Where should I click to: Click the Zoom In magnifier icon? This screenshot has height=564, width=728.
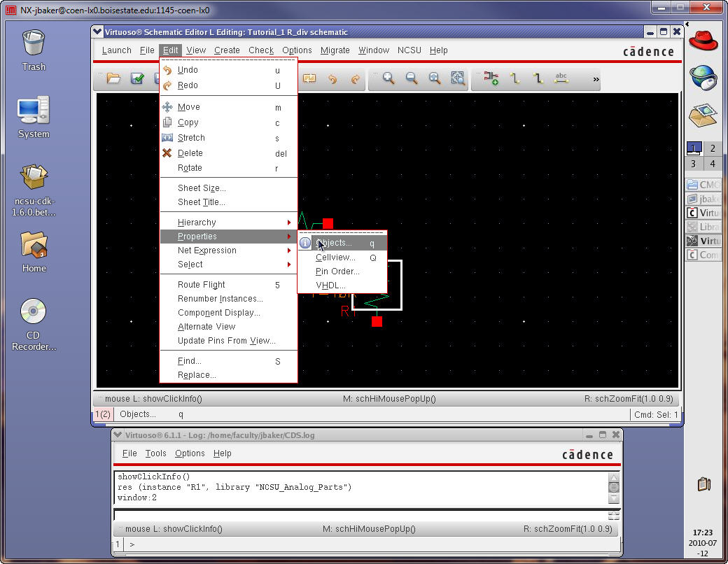point(388,79)
